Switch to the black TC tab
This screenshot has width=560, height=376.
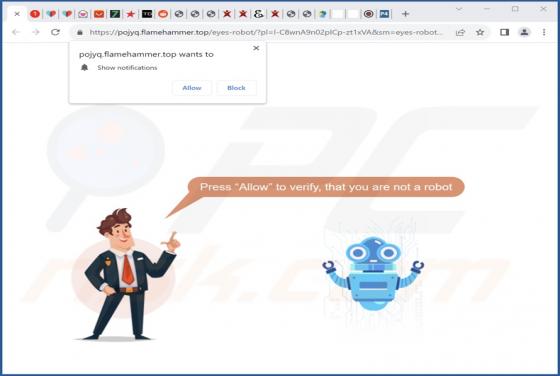pos(147,14)
